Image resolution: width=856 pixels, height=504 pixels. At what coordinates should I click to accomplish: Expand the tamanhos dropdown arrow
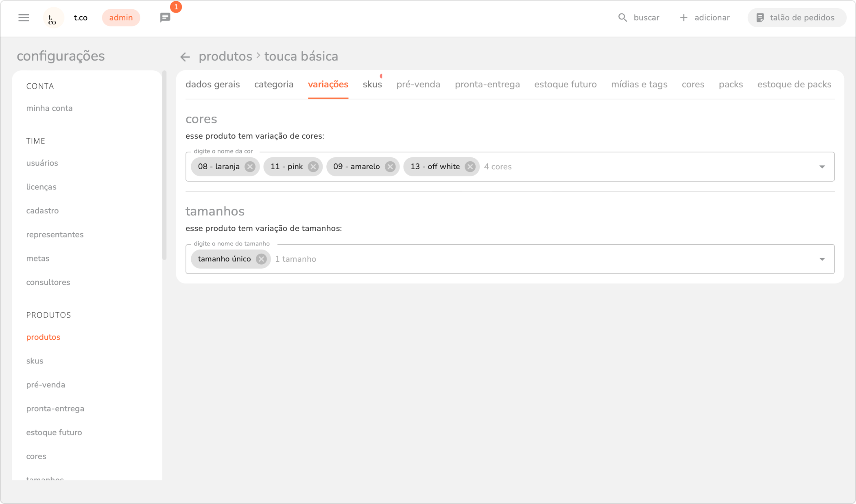click(x=822, y=259)
